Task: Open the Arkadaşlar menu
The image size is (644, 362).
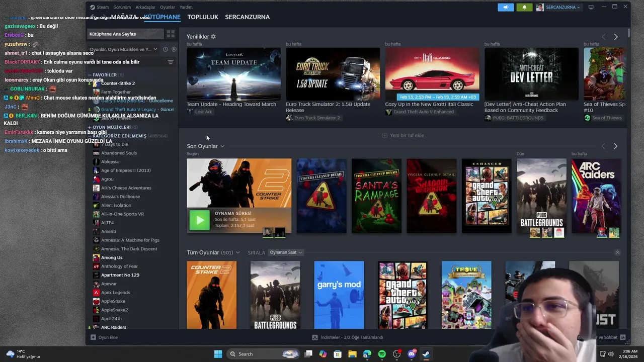Action: point(145,7)
